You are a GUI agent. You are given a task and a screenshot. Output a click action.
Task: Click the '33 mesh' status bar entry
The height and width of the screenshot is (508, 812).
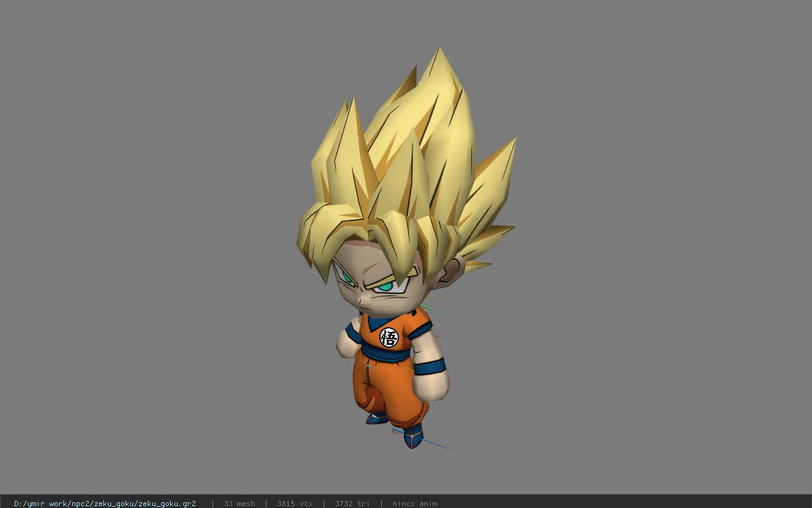point(239,504)
